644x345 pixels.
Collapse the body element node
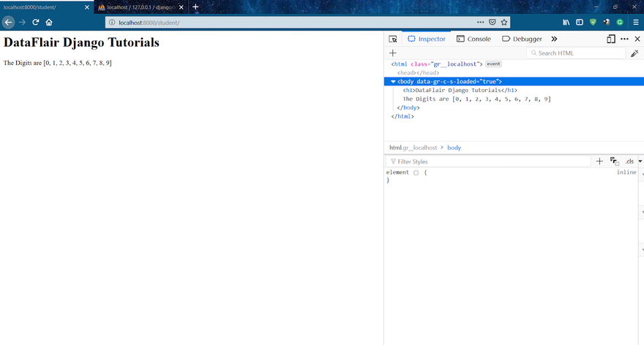click(x=393, y=81)
